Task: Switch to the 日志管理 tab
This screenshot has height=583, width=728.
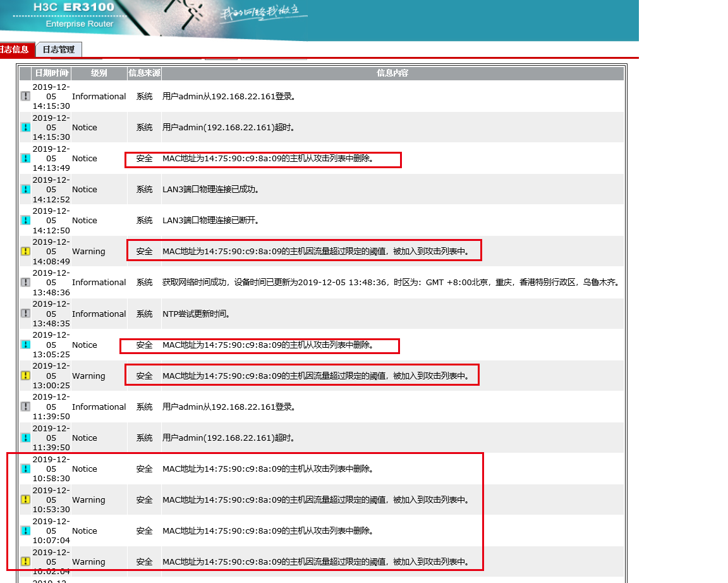Action: coord(59,49)
